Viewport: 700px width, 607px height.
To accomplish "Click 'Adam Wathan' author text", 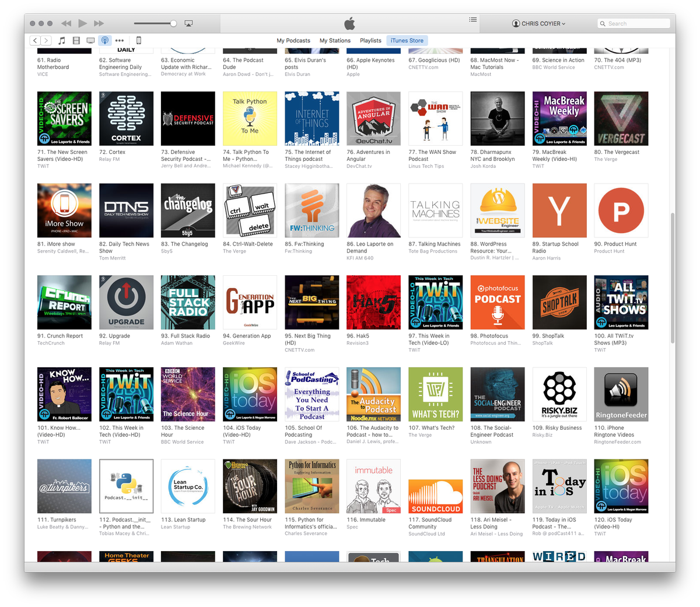I will pos(176,343).
